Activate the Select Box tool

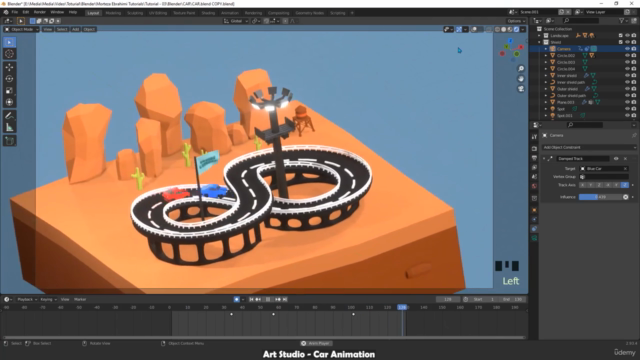[x=9, y=42]
